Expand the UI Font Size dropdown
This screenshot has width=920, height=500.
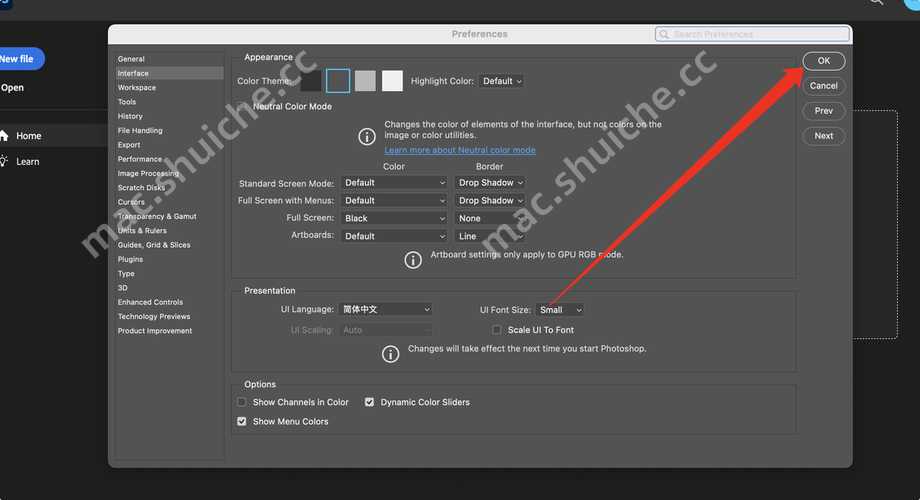560,310
